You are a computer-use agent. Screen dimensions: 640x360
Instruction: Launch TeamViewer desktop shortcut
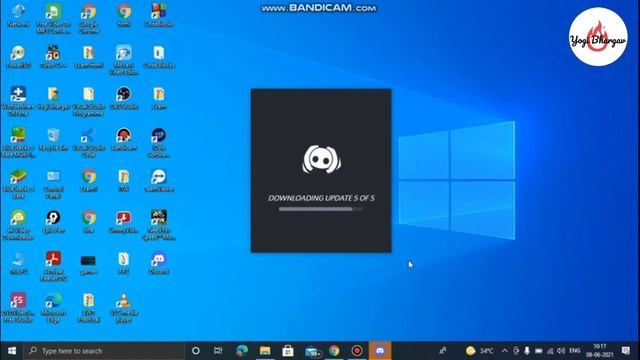click(159, 180)
